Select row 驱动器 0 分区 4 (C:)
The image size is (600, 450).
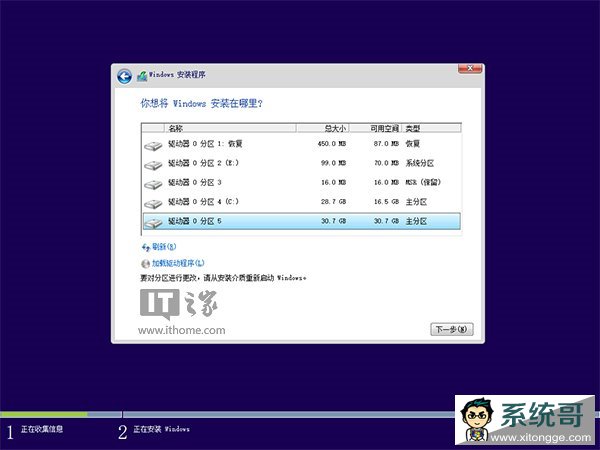pos(302,202)
